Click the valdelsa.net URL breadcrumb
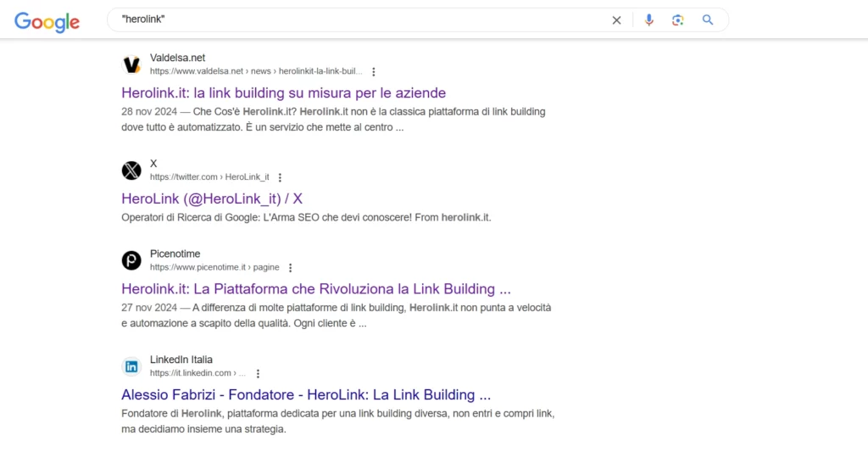868x458 pixels. [256, 71]
